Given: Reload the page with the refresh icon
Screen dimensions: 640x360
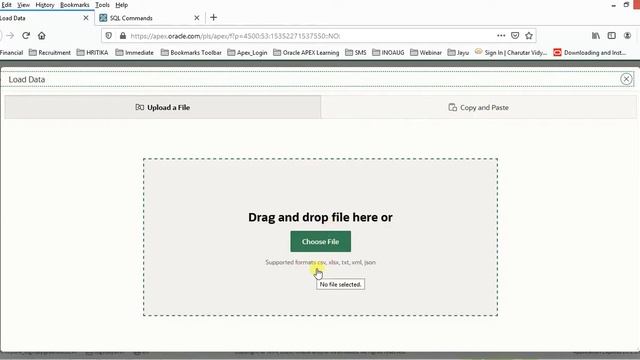Looking at the screenshot, I should click(26, 36).
